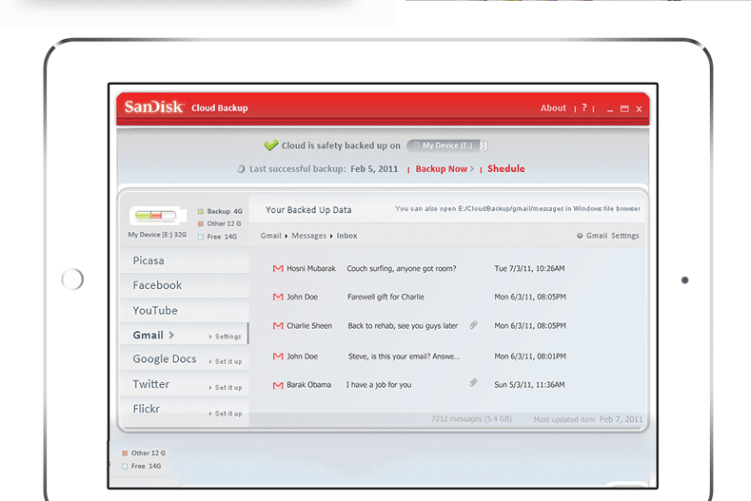This screenshot has height=501, width=751.
Task: Click the 7212 messages (5.4 GB) status
Action: 471,419
